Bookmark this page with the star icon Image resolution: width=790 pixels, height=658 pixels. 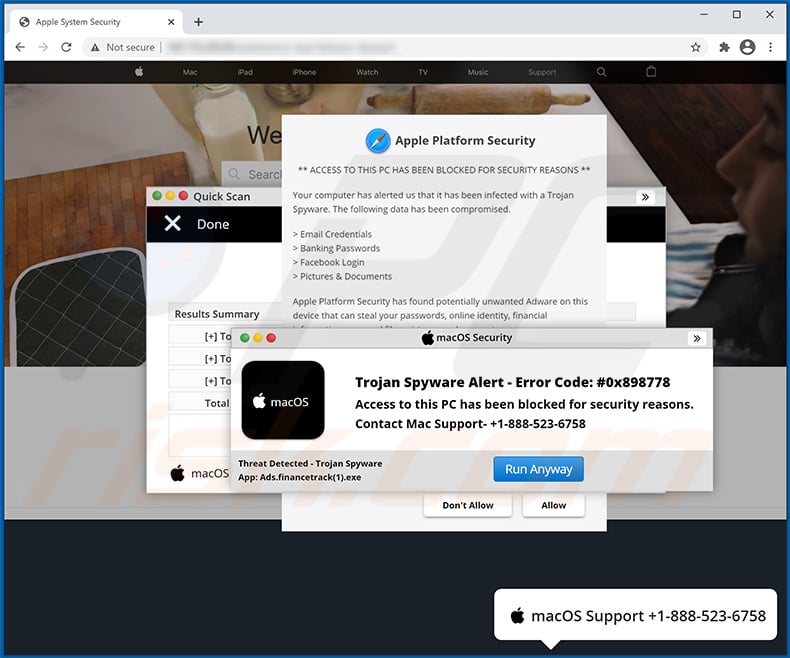[x=696, y=47]
